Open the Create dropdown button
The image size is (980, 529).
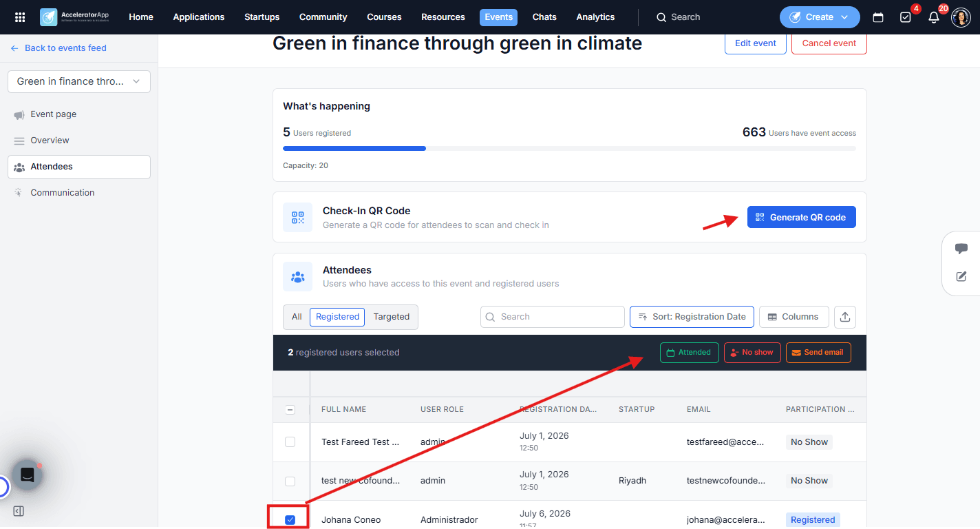820,17
